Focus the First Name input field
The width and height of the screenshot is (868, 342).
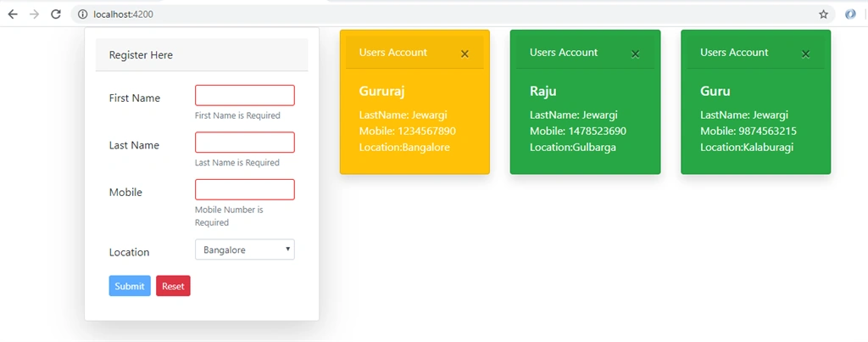pos(245,95)
